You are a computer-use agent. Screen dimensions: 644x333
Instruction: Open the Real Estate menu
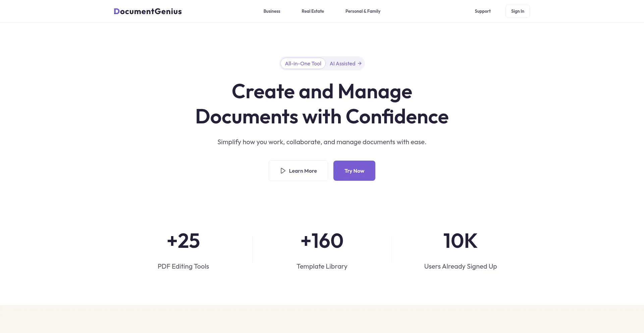(x=313, y=11)
